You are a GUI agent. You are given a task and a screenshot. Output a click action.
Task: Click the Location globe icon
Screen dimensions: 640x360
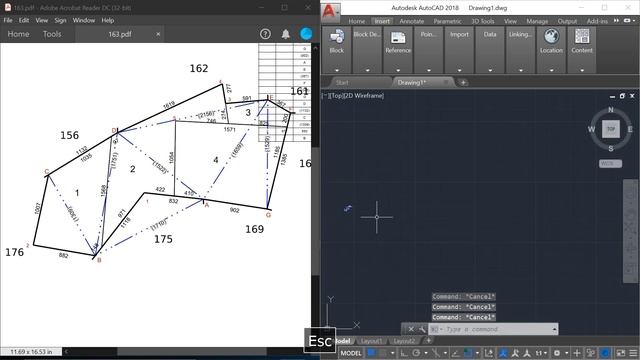(551, 36)
